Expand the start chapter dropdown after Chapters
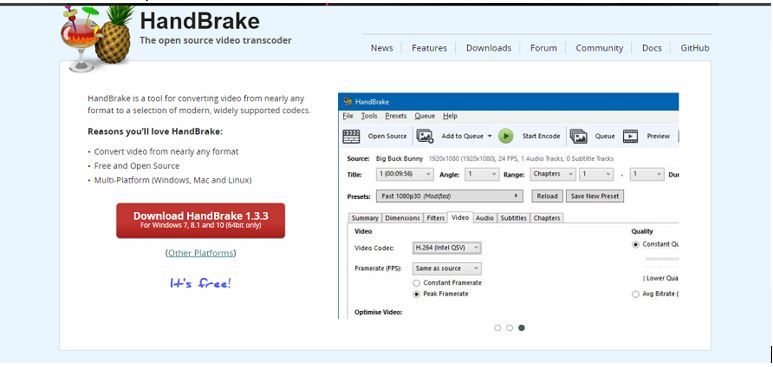The width and height of the screenshot is (773, 367). coord(596,174)
